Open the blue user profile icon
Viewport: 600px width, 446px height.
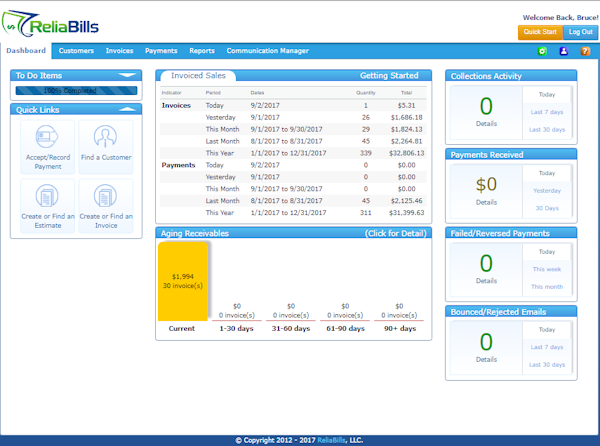tap(563, 51)
